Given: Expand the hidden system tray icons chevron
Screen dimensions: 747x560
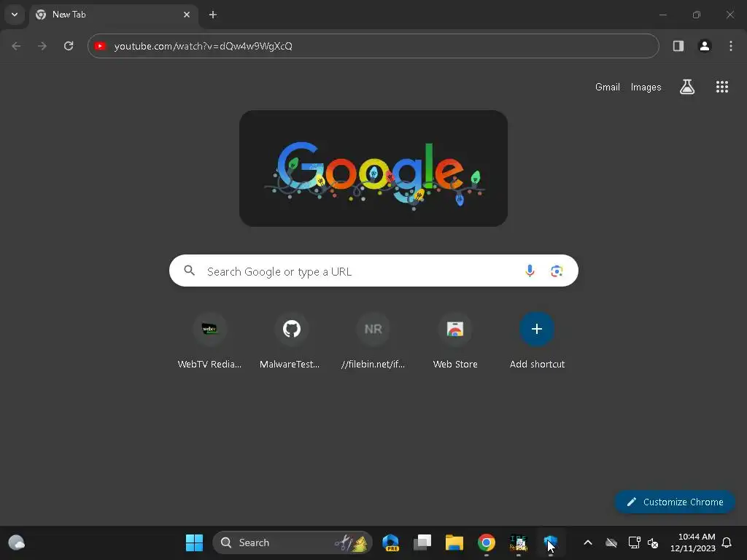Looking at the screenshot, I should click(x=588, y=542).
